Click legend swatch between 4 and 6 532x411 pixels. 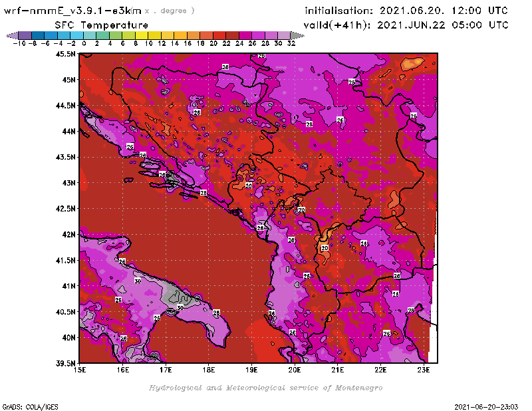(116, 35)
